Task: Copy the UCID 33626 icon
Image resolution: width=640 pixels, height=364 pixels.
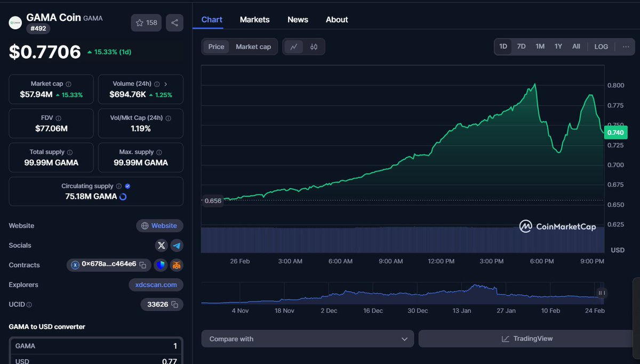Action: [x=174, y=304]
